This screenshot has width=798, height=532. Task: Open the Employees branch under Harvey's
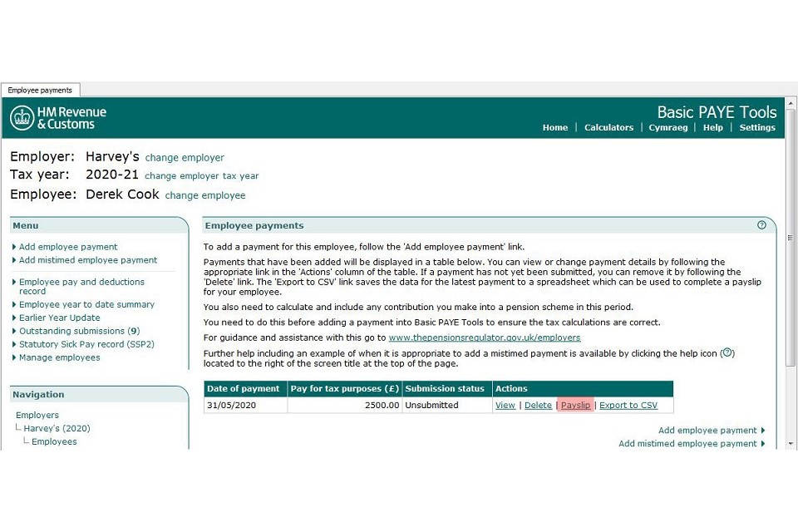tap(54, 441)
